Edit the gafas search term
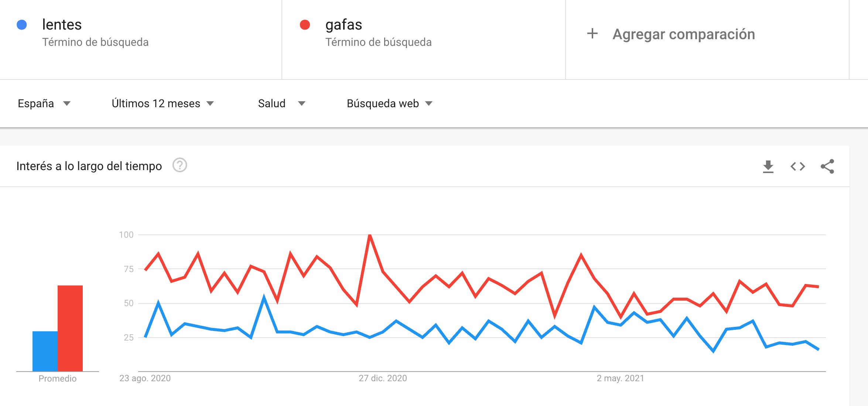The height and width of the screenshot is (406, 868). coord(344,25)
